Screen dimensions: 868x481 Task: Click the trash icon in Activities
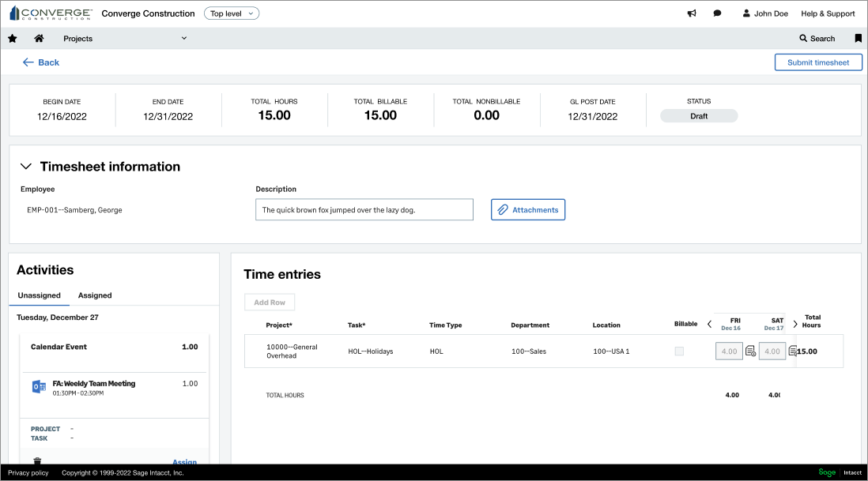tap(36, 460)
